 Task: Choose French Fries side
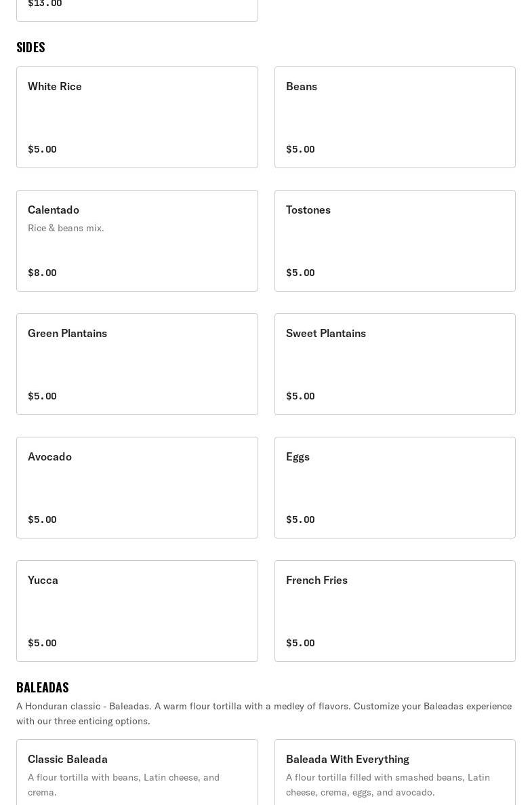394,610
